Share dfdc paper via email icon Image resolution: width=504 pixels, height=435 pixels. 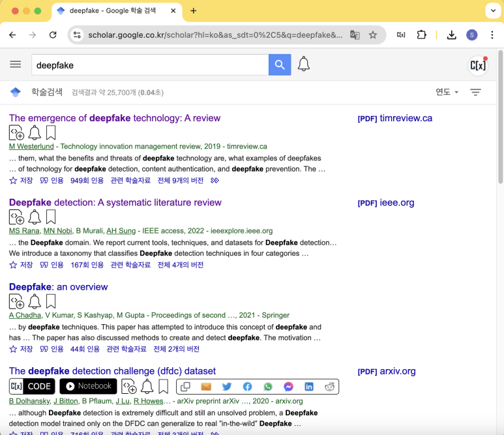206,387
